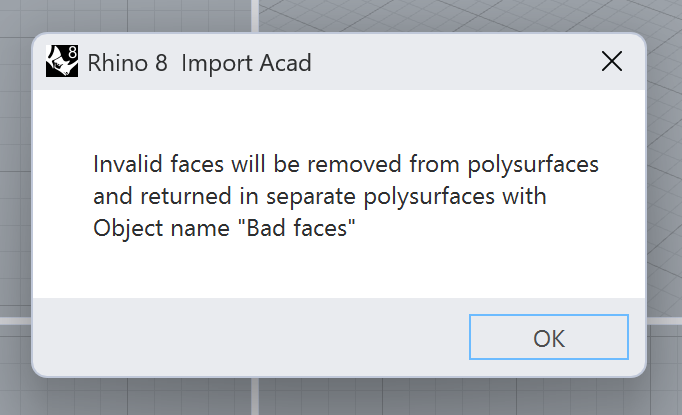Click the OK button

click(549, 338)
